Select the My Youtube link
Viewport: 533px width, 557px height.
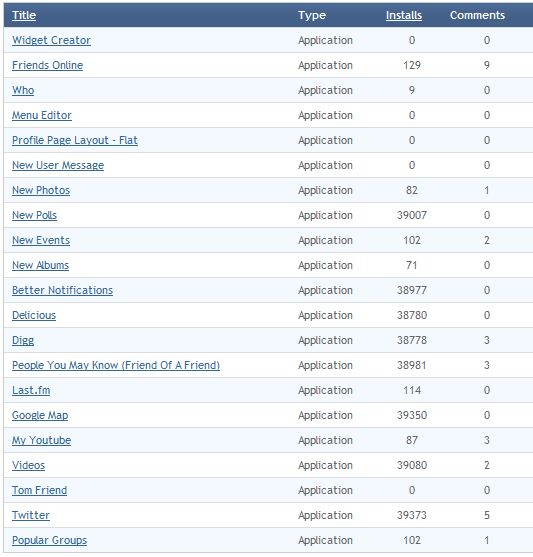pos(41,440)
